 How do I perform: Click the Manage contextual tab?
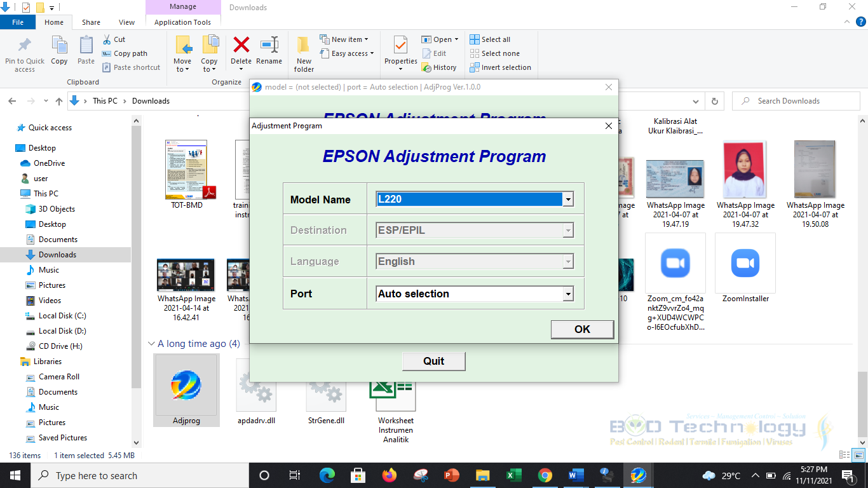(x=183, y=7)
